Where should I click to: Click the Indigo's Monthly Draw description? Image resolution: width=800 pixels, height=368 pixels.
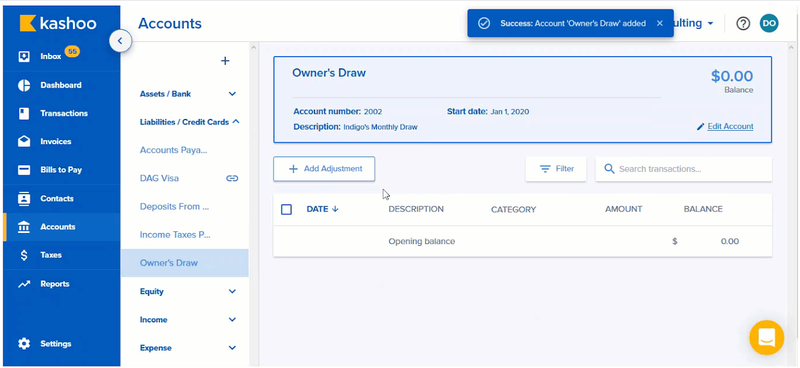(x=380, y=127)
